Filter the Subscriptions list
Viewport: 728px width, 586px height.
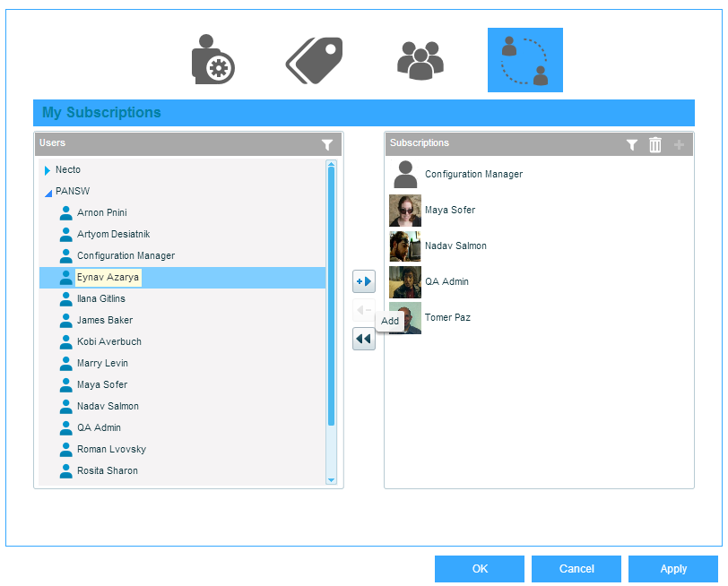point(631,144)
